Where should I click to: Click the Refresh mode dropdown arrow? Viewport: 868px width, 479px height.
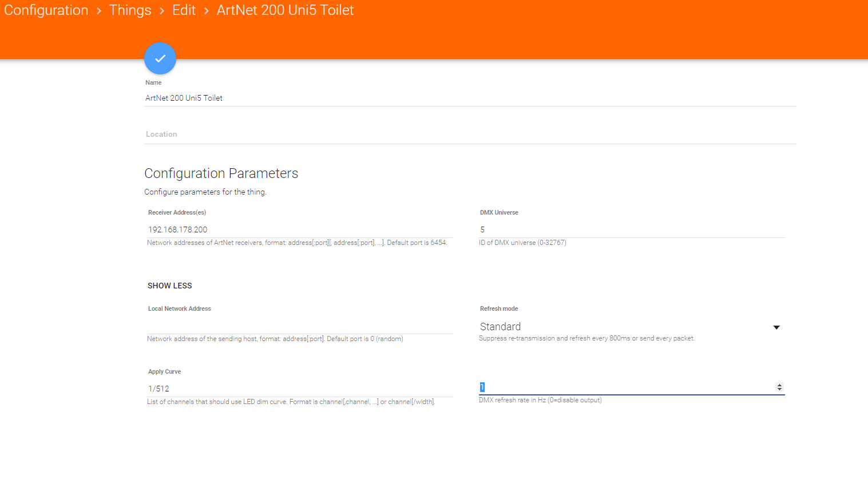pos(776,327)
